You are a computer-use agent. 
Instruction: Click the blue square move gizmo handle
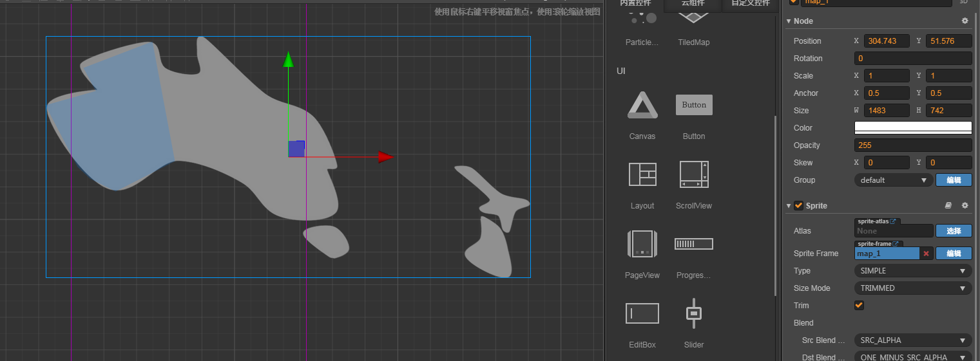[x=296, y=149]
